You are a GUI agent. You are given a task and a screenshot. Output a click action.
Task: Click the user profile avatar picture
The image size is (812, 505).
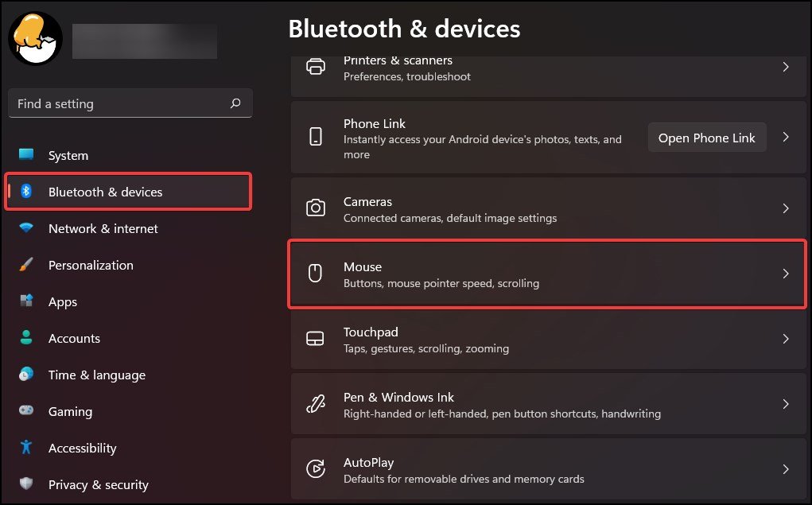[35, 38]
